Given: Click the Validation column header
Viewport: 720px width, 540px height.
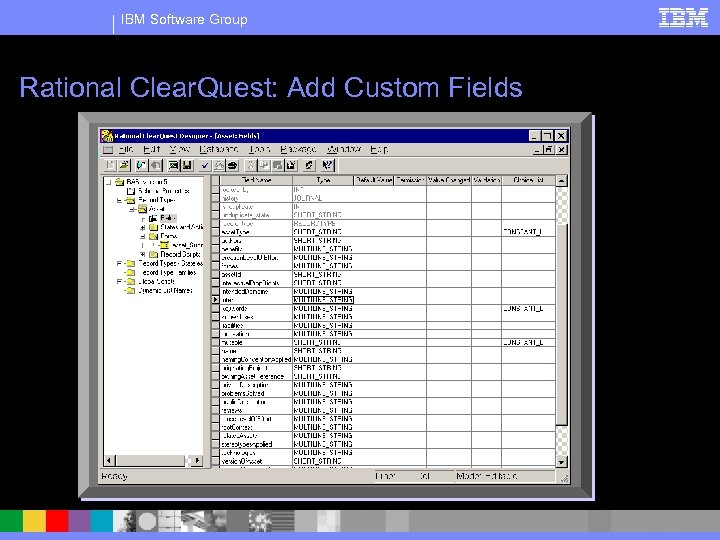Looking at the screenshot, I should [x=486, y=180].
